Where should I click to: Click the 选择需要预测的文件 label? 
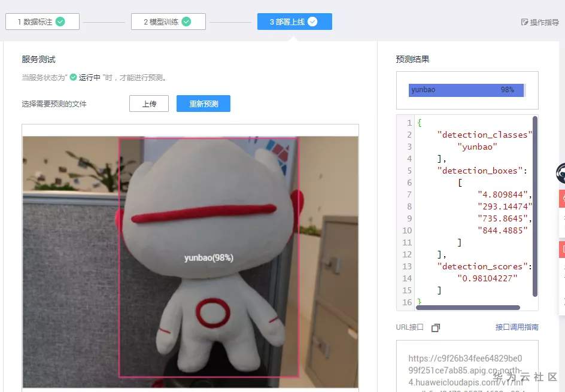tap(54, 104)
